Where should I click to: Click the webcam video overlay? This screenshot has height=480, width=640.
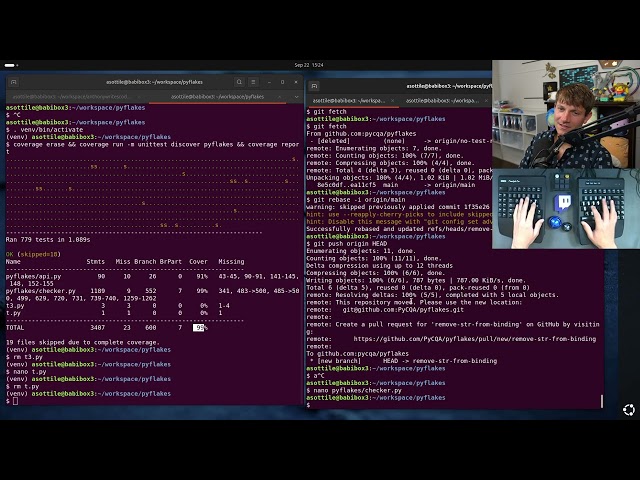[566, 114]
